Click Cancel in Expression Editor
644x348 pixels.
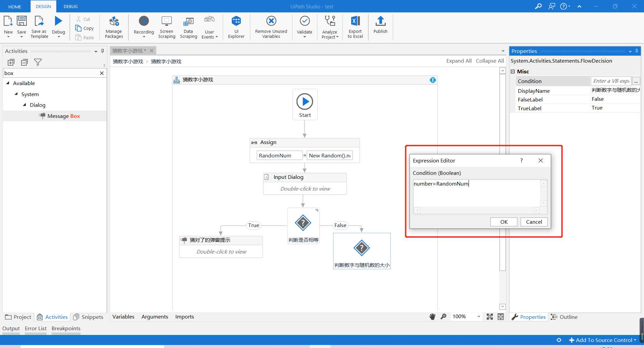click(534, 222)
